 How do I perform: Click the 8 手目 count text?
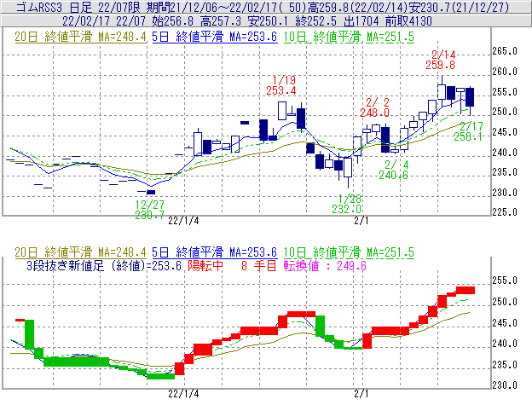coord(259,265)
